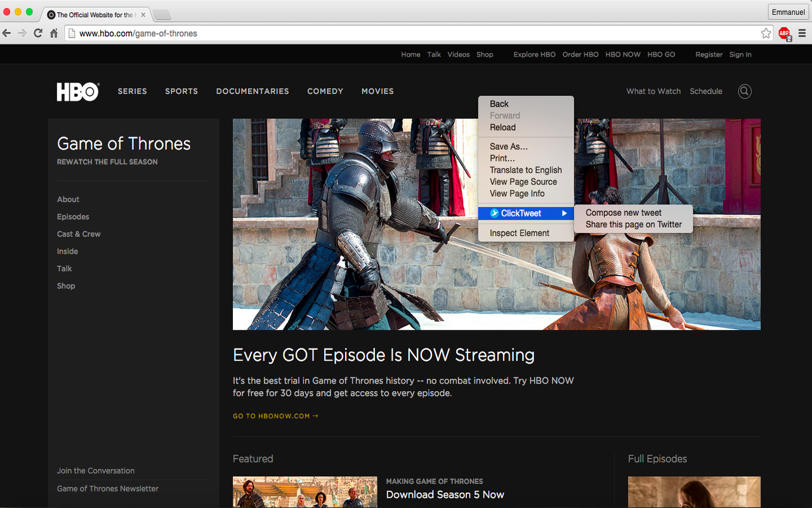Open the Adblock Plus extension icon

click(x=785, y=33)
